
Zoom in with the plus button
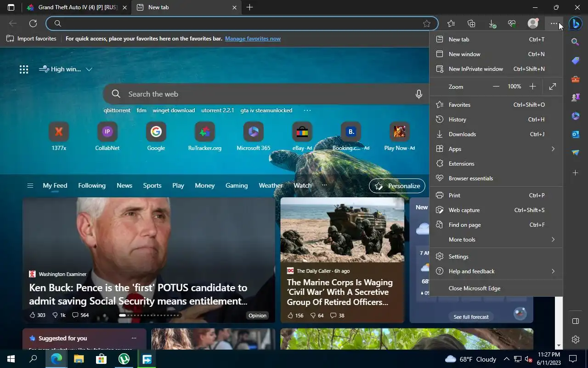click(x=532, y=86)
